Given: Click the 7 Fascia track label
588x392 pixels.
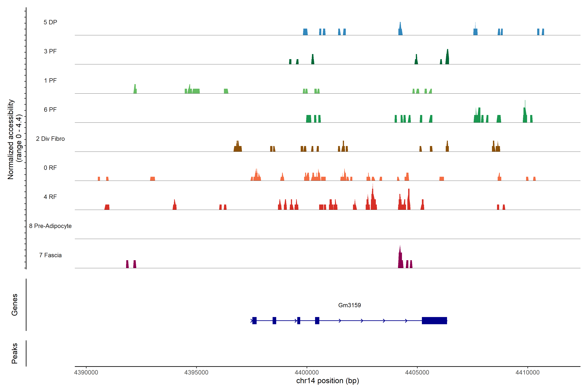Looking at the screenshot, I should point(50,255).
